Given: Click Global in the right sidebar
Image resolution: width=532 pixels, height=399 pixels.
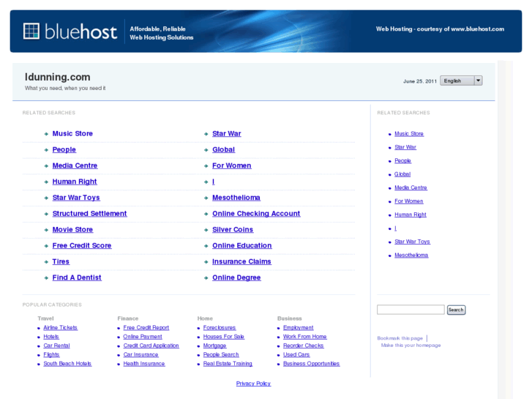Looking at the screenshot, I should pos(402,174).
